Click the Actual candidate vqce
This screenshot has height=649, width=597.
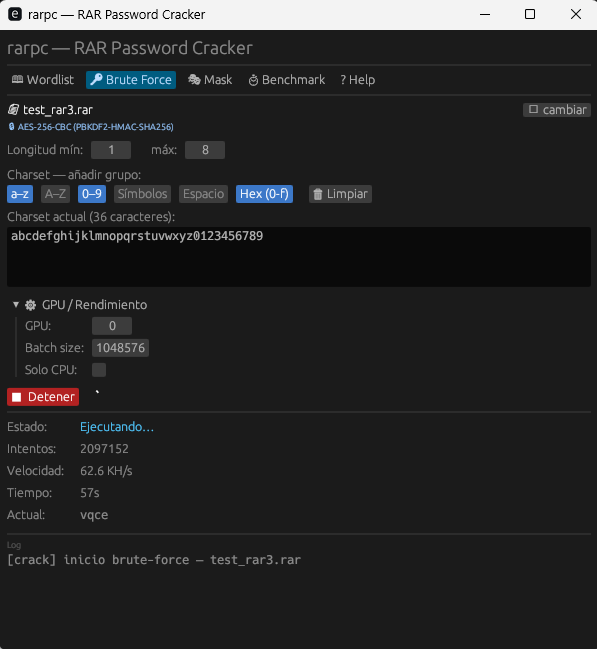(94, 514)
